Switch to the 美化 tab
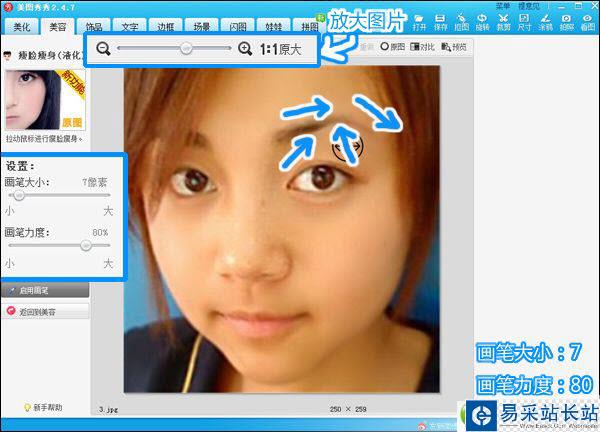Screen dimensions: 600x432 coord(22,26)
